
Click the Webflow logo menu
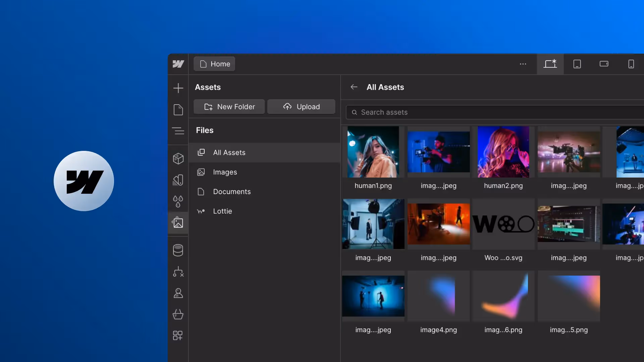click(178, 64)
